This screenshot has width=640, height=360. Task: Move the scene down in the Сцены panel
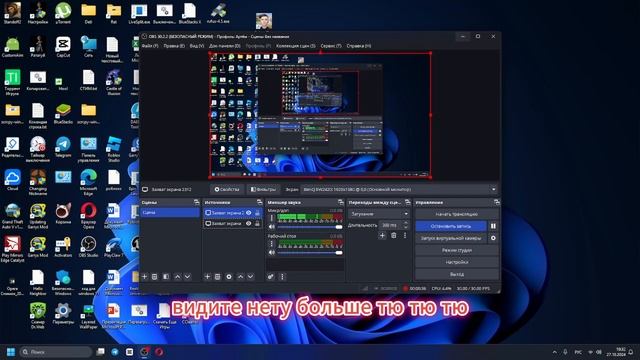point(187,276)
